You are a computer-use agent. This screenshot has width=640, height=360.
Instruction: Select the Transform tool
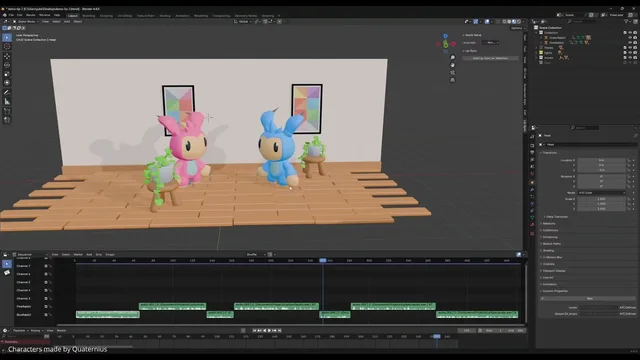(x=7, y=82)
